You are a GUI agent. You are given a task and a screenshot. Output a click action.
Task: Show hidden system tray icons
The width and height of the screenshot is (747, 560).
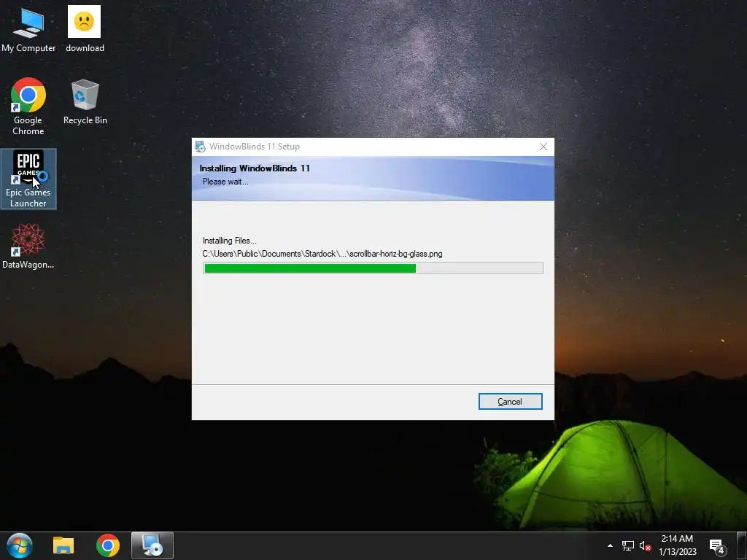click(610, 545)
